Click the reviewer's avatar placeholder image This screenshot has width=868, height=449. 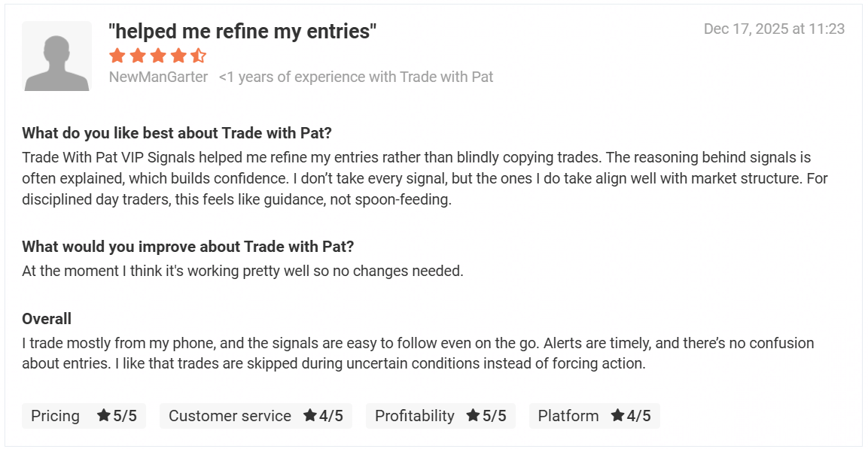click(x=56, y=56)
